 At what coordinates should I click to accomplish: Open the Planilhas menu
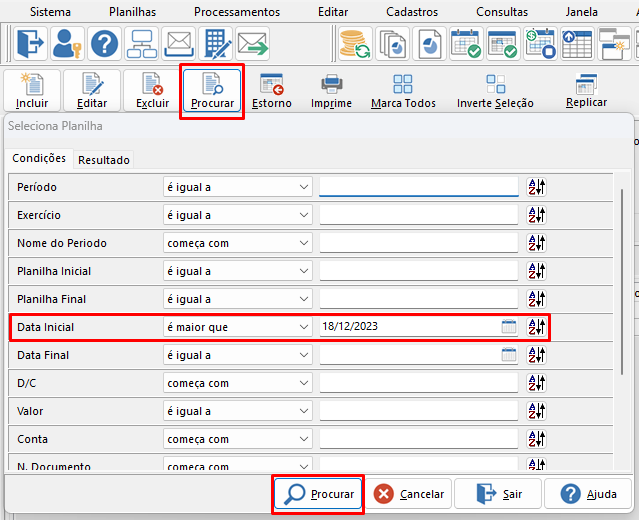(x=132, y=12)
